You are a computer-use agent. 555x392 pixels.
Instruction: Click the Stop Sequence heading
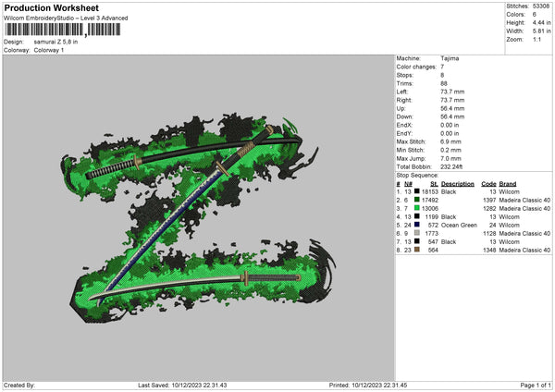417,176
